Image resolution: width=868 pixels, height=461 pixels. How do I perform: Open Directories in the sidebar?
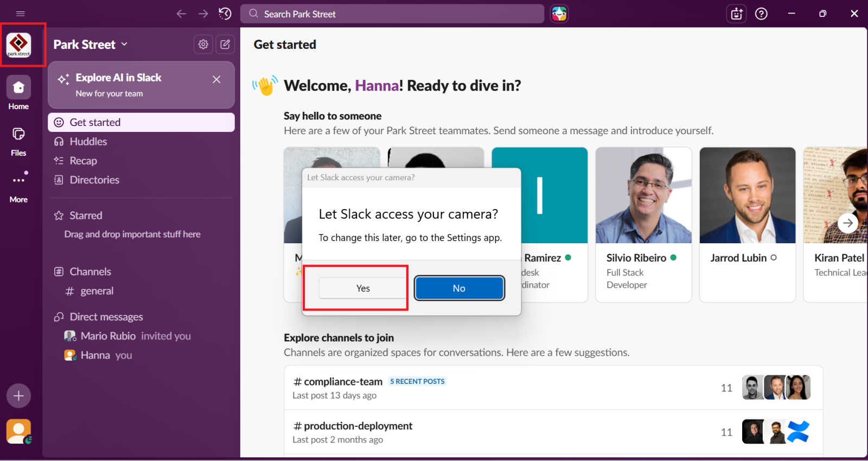tap(141, 180)
